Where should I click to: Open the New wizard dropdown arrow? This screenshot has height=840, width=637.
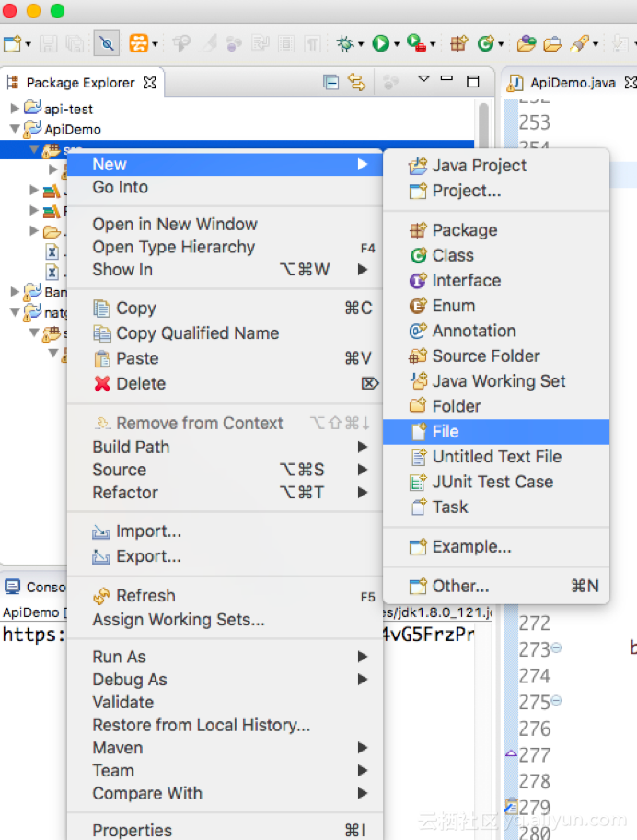(x=28, y=44)
